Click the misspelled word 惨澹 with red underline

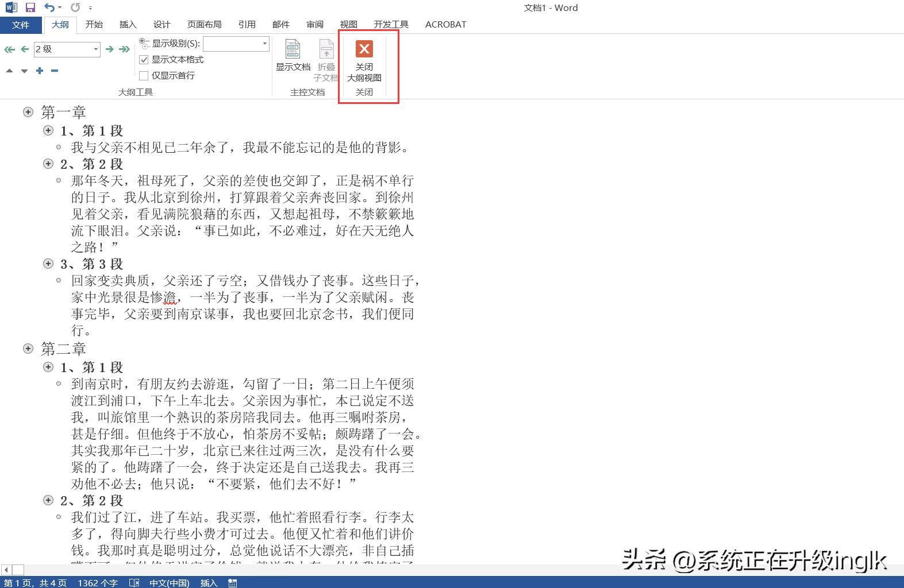pos(164,297)
